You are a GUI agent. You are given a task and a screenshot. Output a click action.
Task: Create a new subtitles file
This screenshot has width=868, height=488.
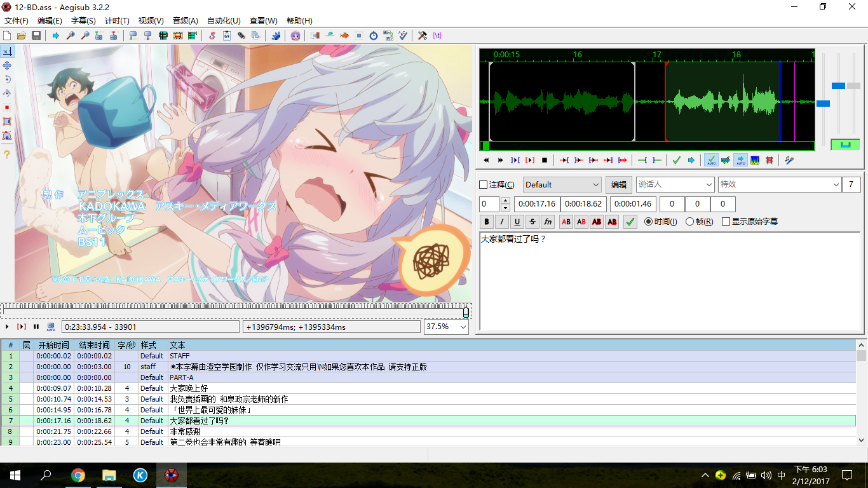click(7, 36)
